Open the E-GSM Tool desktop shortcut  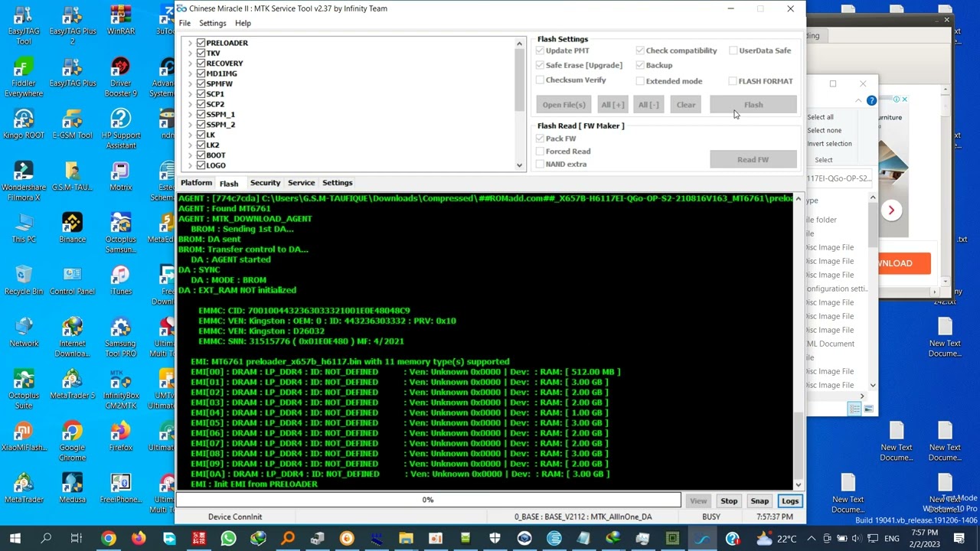click(72, 124)
